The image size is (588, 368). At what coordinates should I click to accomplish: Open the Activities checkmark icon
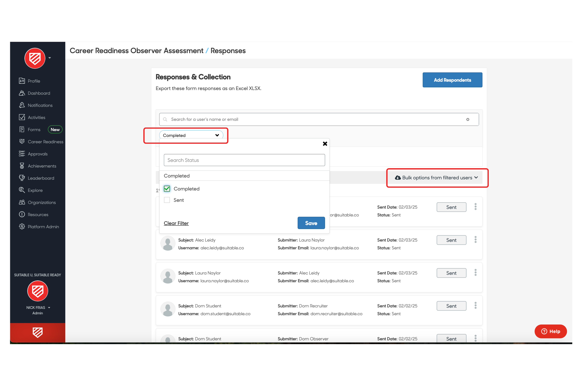22,117
